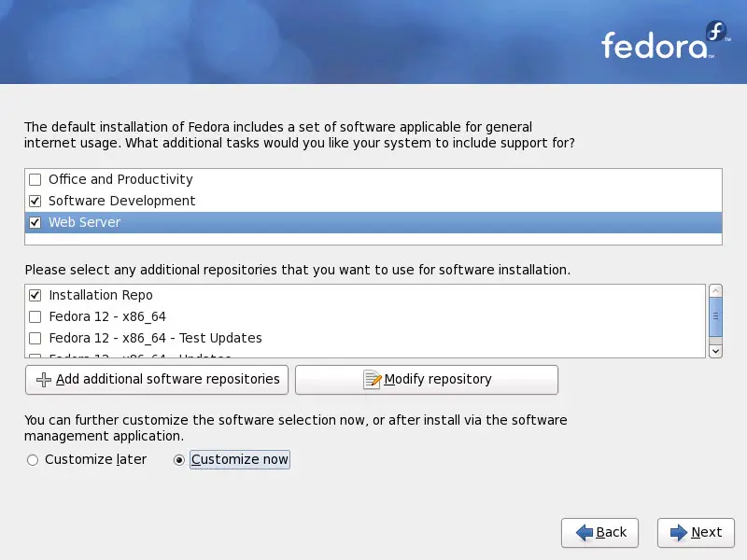Uncheck the Software Development checkbox
This screenshot has width=747, height=560.
click(x=35, y=201)
